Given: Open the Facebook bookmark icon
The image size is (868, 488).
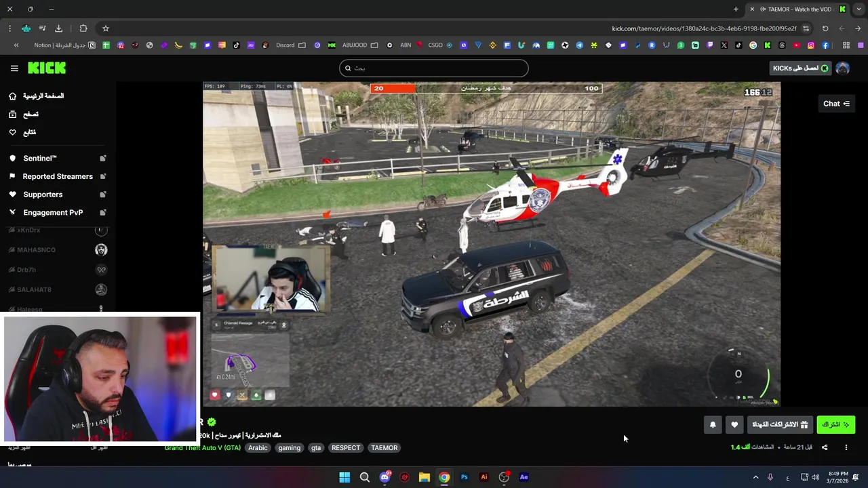Looking at the screenshot, I should point(825,45).
